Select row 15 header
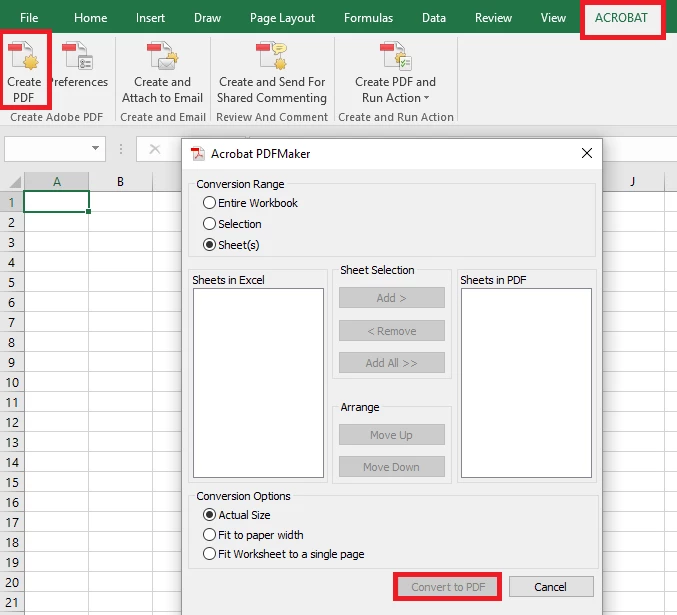677x615 pixels. pyautogui.click(x=12, y=482)
